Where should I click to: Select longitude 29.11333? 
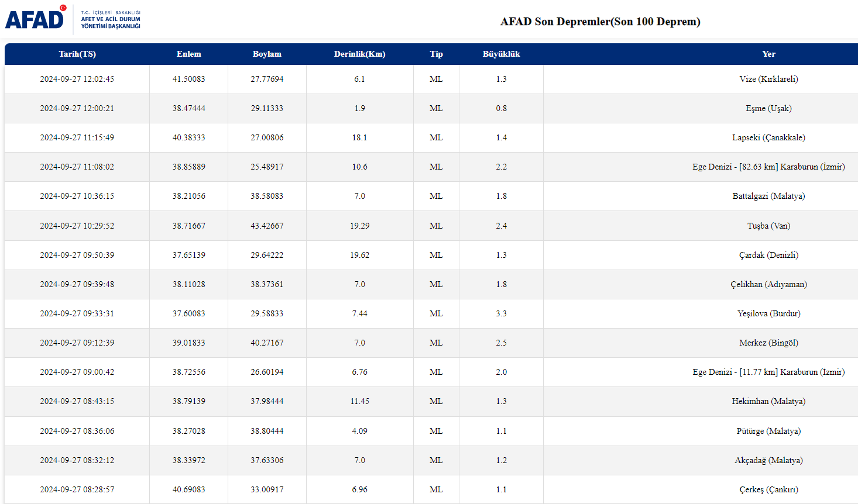[267, 108]
